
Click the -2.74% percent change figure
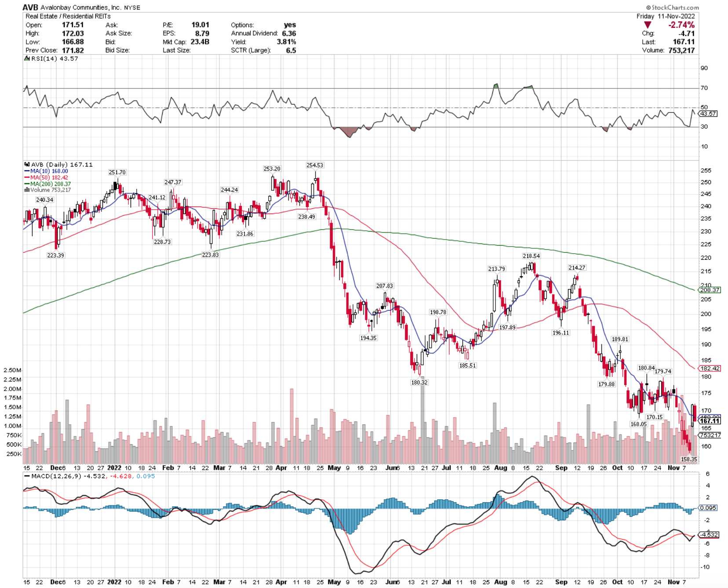click(681, 25)
